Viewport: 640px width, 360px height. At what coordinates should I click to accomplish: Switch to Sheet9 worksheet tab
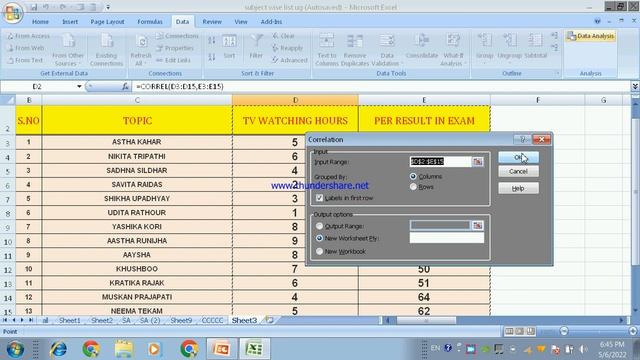(181, 320)
